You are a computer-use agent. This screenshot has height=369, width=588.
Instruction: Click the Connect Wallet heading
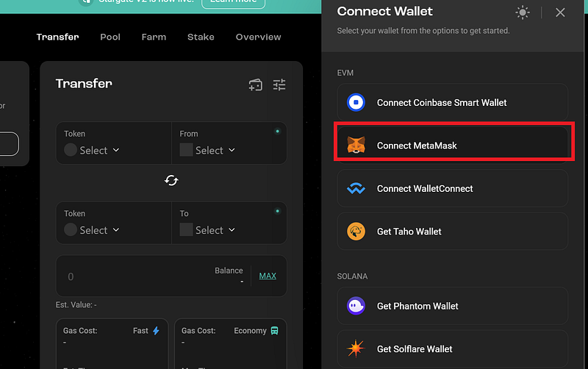click(384, 11)
